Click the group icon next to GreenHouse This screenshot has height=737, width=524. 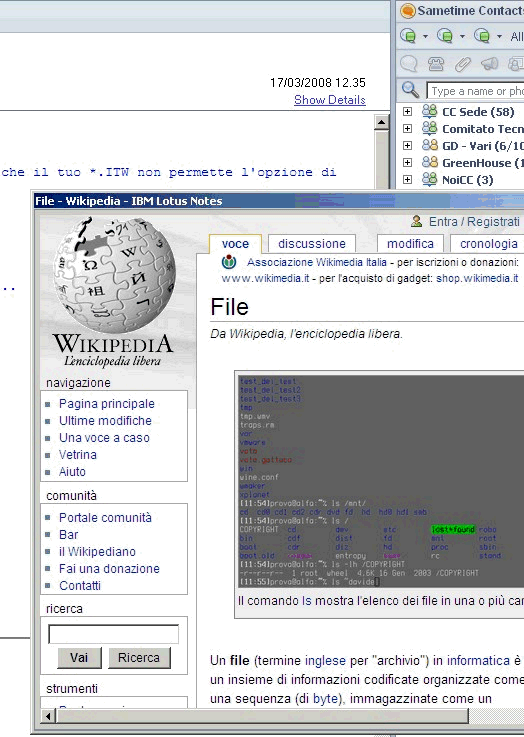click(x=430, y=162)
